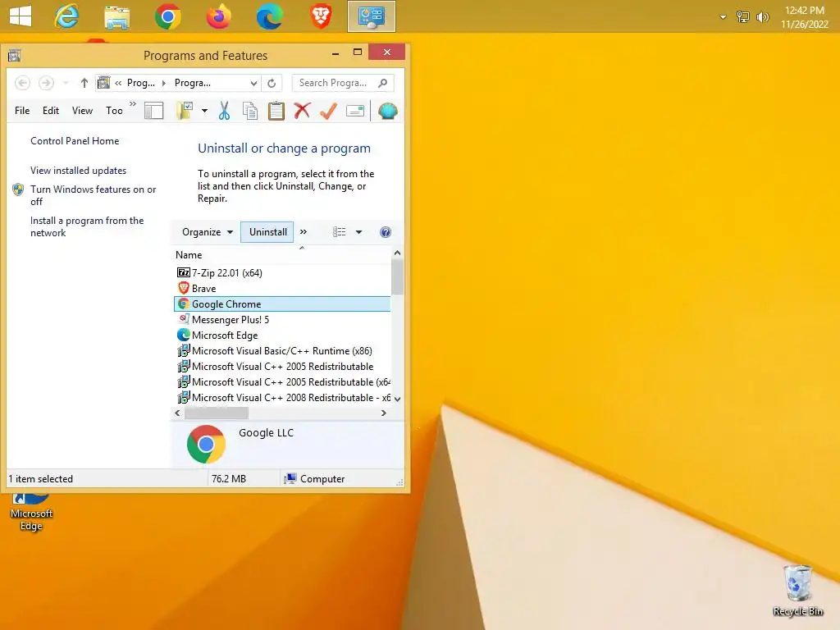
Task: Click the Copy toolbar icon
Action: 250,111
